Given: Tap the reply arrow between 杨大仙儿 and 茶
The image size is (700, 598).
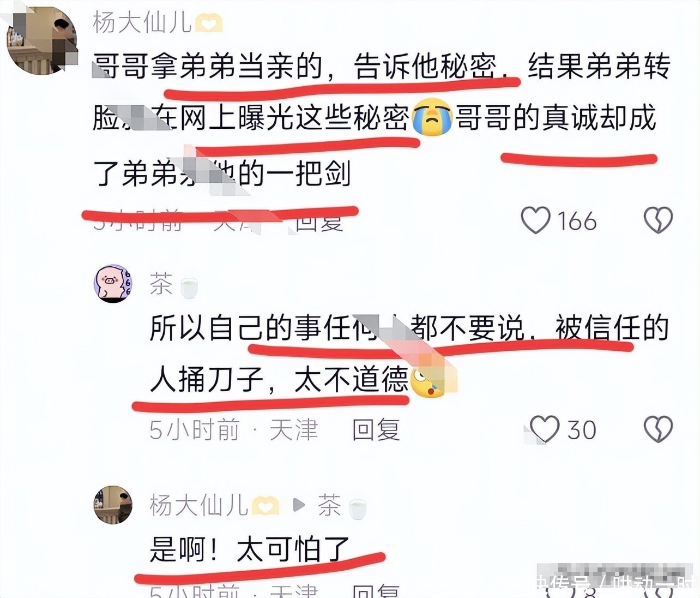Looking at the screenshot, I should click(298, 505).
